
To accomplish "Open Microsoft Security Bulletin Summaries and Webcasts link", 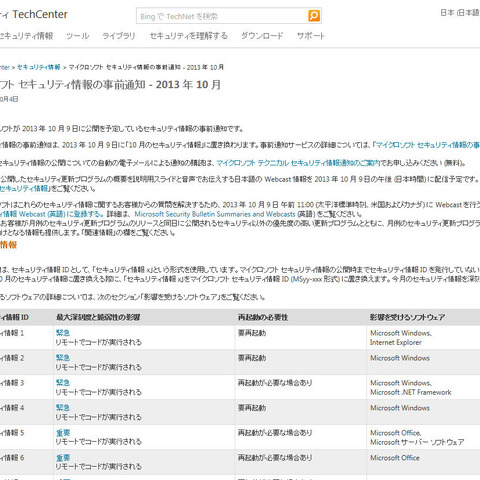I will tap(215, 214).
